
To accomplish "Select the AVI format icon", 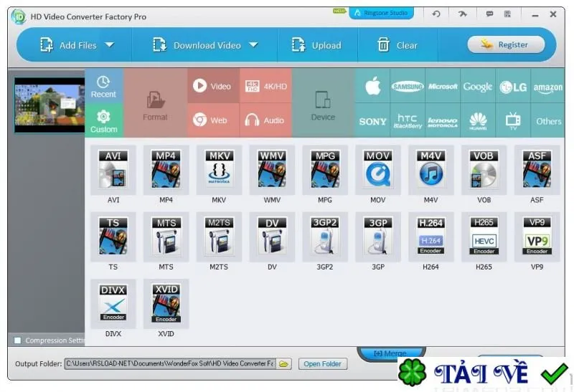I will [x=113, y=170].
